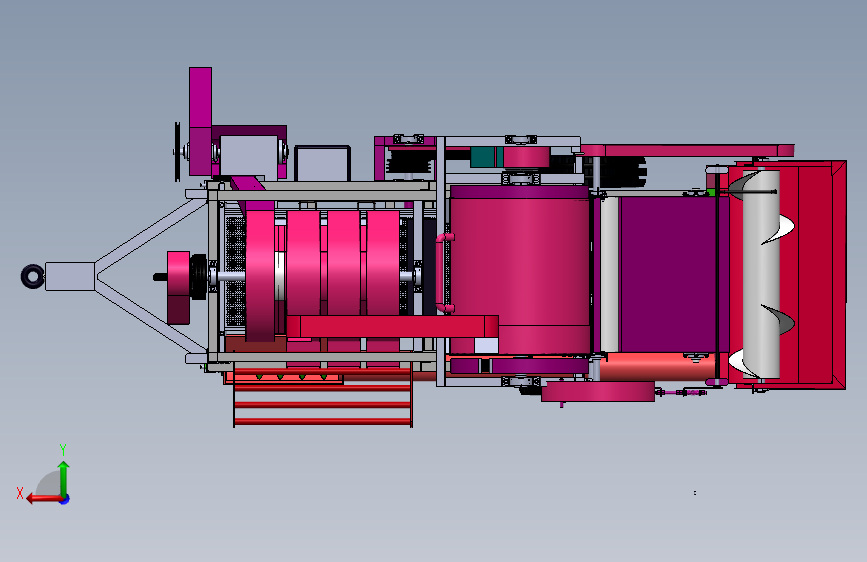Image resolution: width=867 pixels, height=562 pixels.
Task: Select the large pink cylindrical drum
Action: [520, 269]
